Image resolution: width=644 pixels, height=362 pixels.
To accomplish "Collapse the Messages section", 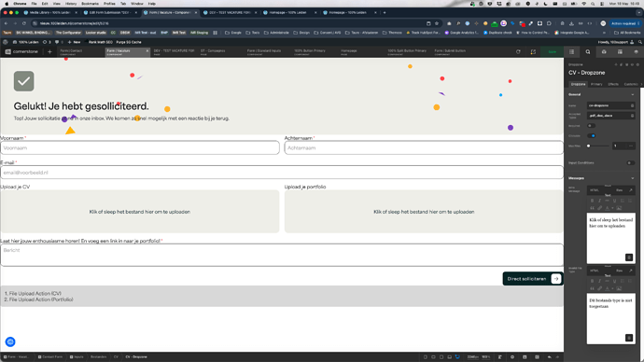I will coord(633,178).
